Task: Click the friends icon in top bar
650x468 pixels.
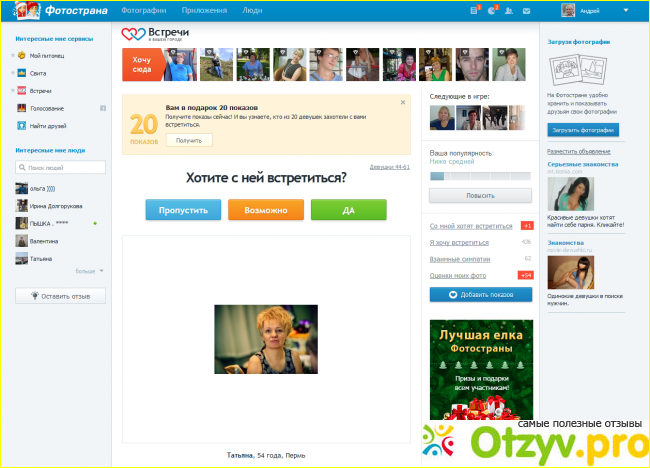Action: (x=508, y=10)
